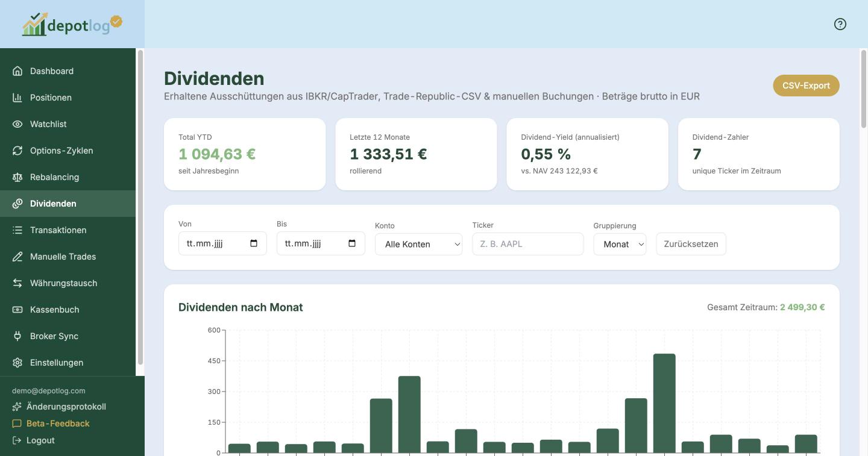
Task: Open the Einstellungen gear icon
Action: click(17, 363)
